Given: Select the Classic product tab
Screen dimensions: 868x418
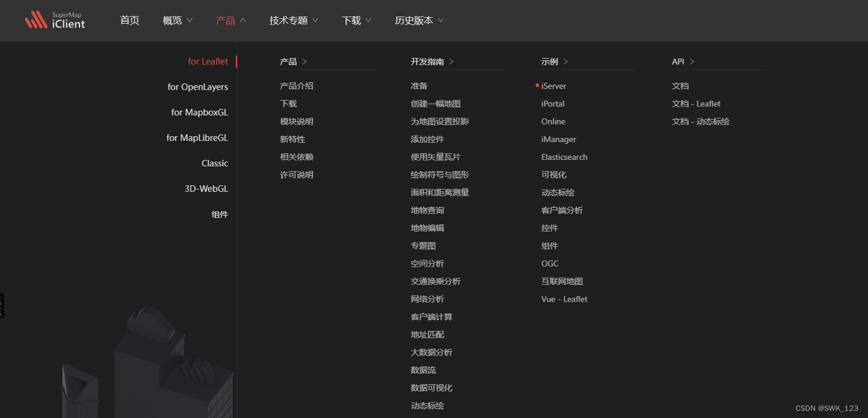Looking at the screenshot, I should coord(214,163).
